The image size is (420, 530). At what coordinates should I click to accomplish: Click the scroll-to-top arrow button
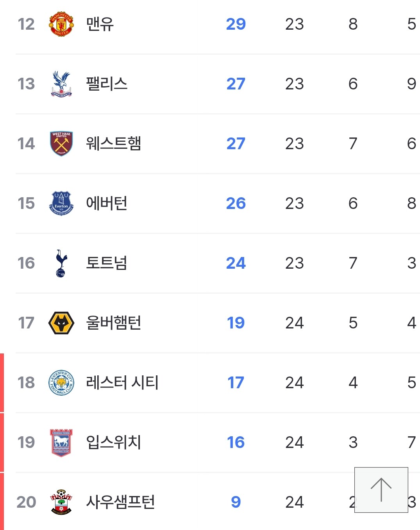pyautogui.click(x=381, y=490)
